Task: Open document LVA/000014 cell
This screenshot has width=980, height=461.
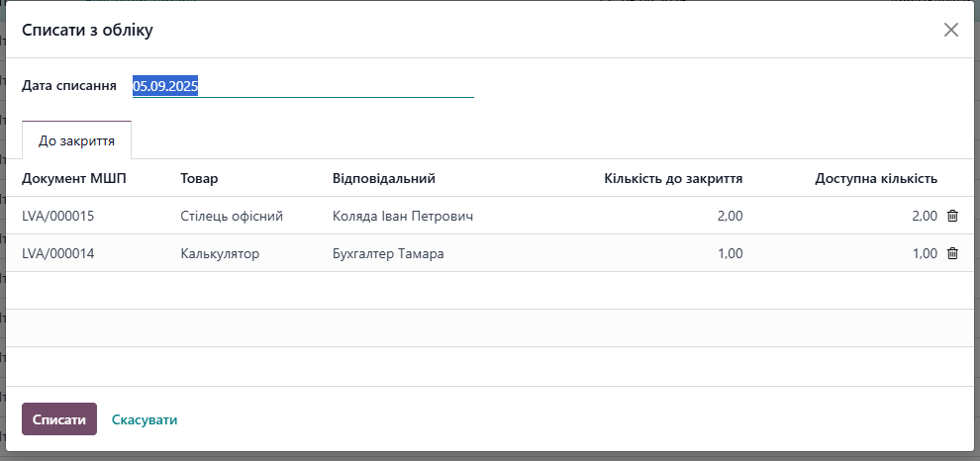Action: point(57,253)
